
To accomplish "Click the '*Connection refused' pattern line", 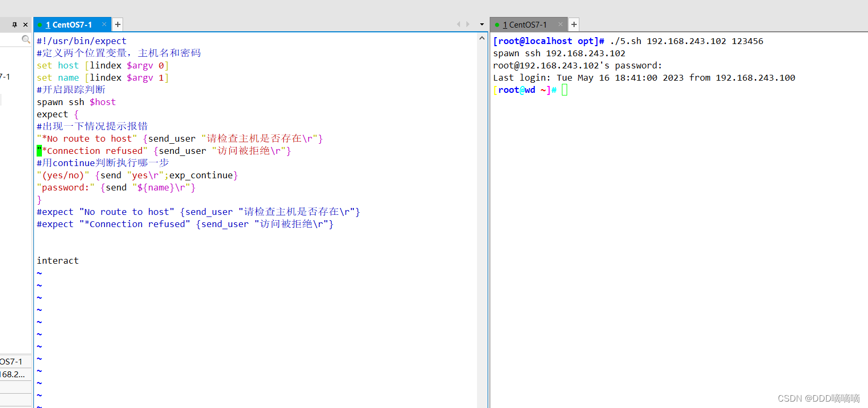I will click(x=163, y=151).
